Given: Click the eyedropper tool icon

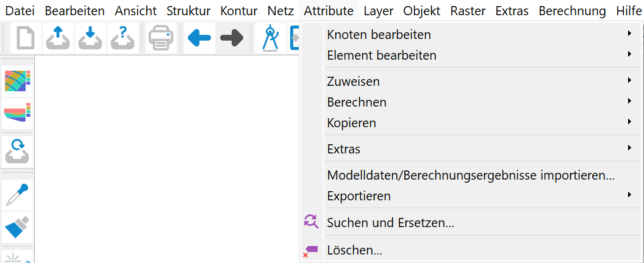Looking at the screenshot, I should [x=18, y=195].
